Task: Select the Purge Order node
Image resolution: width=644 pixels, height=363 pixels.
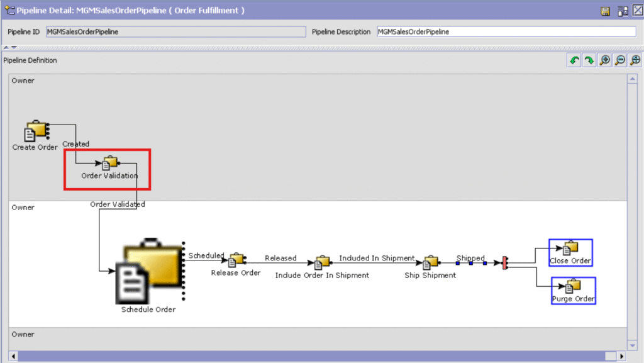Action: (x=573, y=286)
